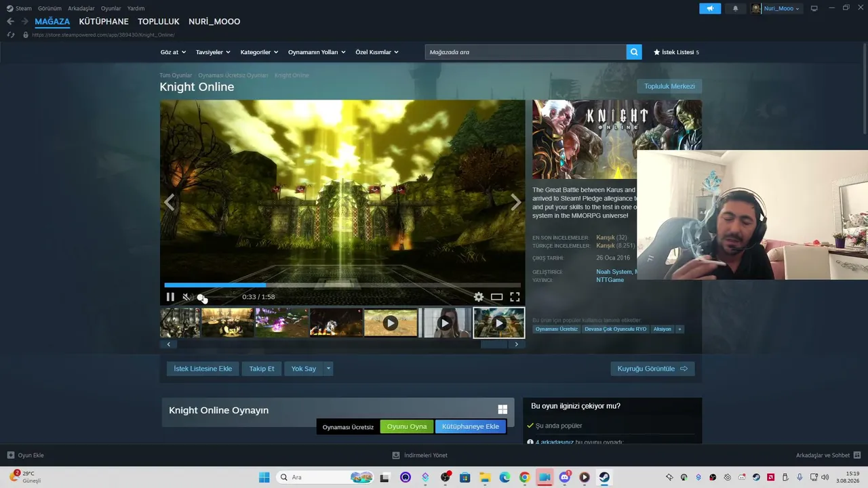Select the purple magic effect screenshot thumbnail
This screenshot has height=488, width=868.
click(x=282, y=323)
